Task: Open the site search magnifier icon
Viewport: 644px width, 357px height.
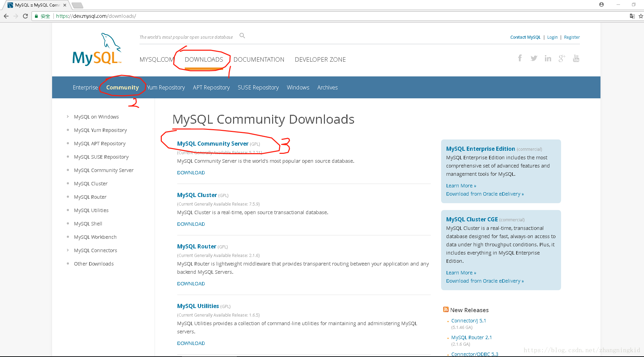Action: tap(242, 36)
